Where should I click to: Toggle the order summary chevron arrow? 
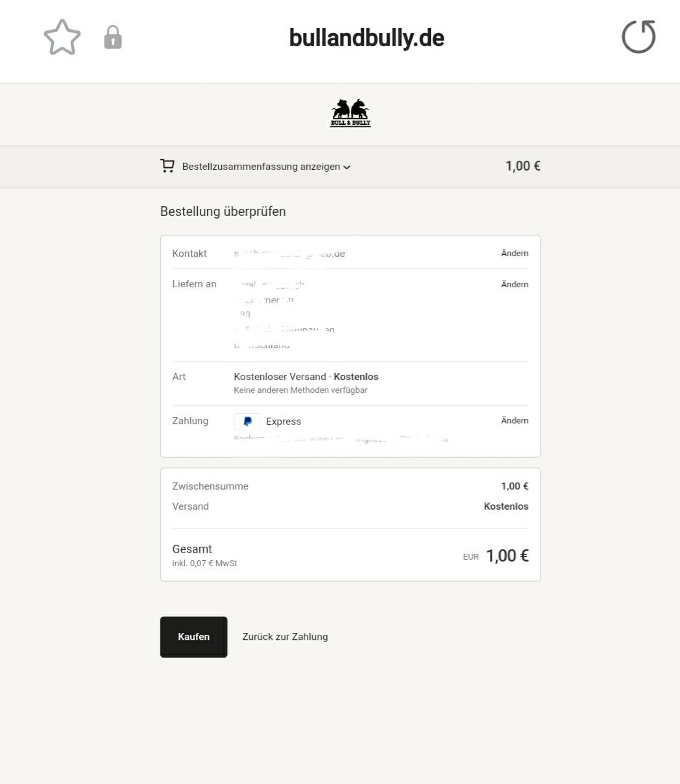click(347, 167)
